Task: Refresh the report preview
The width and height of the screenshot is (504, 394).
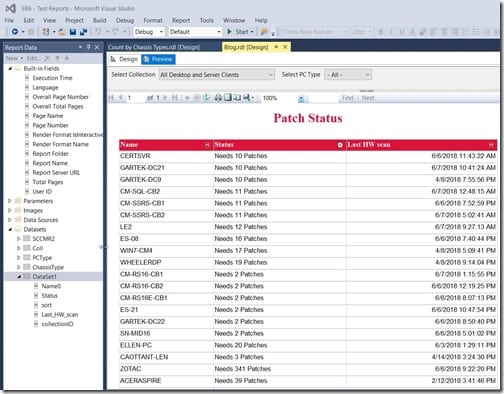Action: (x=207, y=98)
